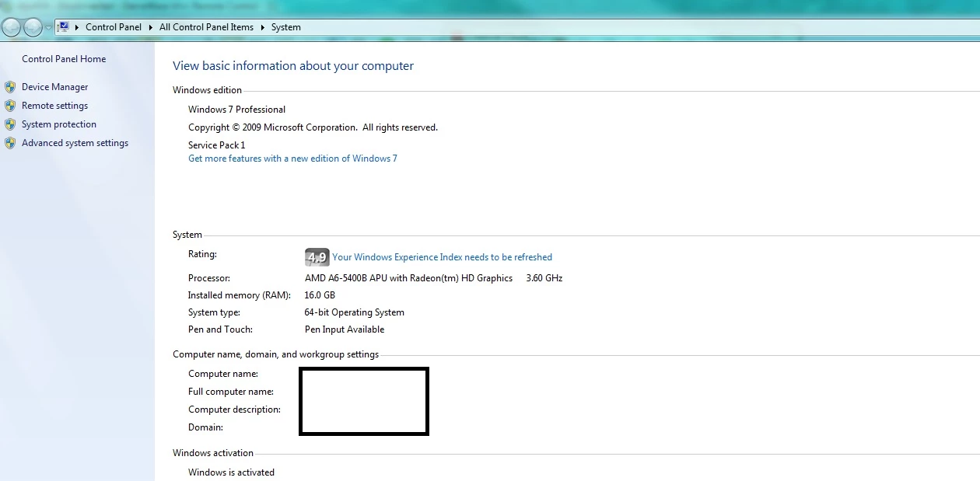Click the shield icon beside System protection
The height and width of the screenshot is (481, 980).
pyautogui.click(x=10, y=124)
